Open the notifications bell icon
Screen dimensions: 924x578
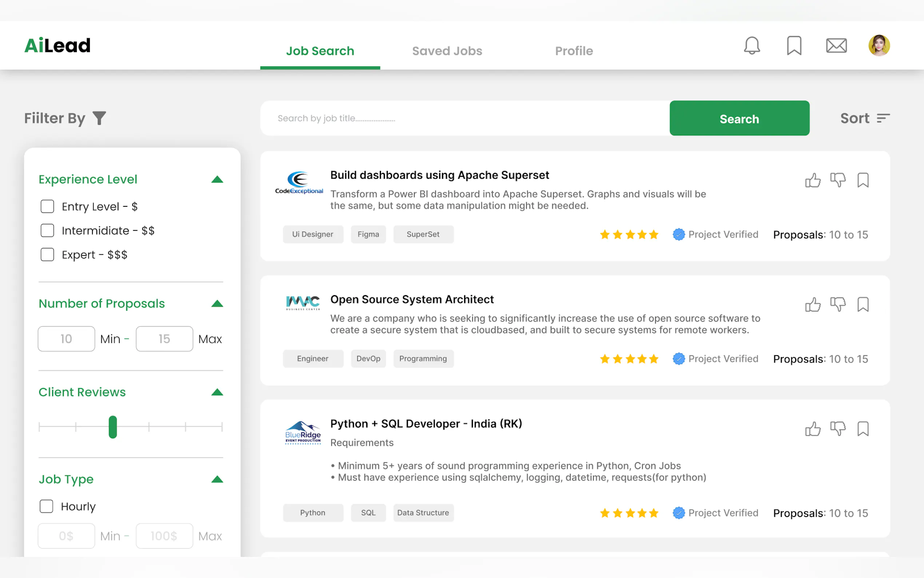(x=751, y=45)
